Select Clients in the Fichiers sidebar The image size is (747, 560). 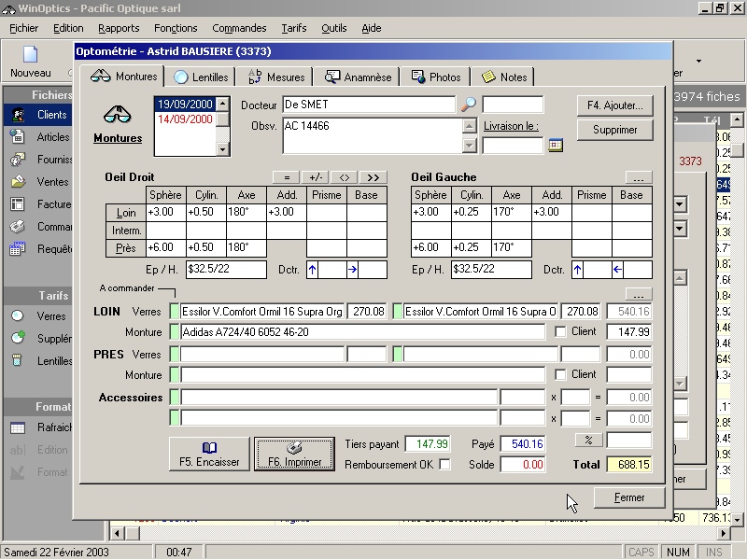(x=51, y=115)
